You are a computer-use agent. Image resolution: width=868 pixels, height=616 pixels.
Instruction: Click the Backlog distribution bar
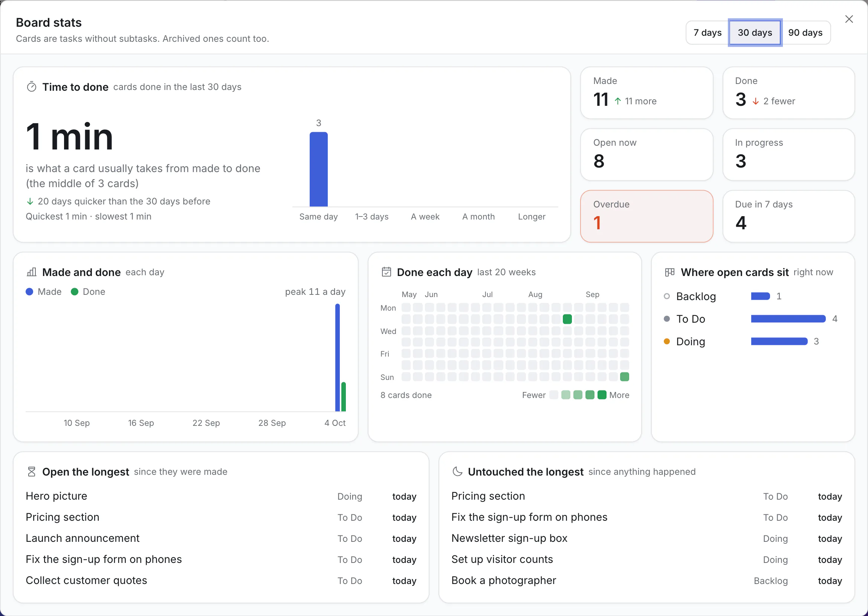760,296
